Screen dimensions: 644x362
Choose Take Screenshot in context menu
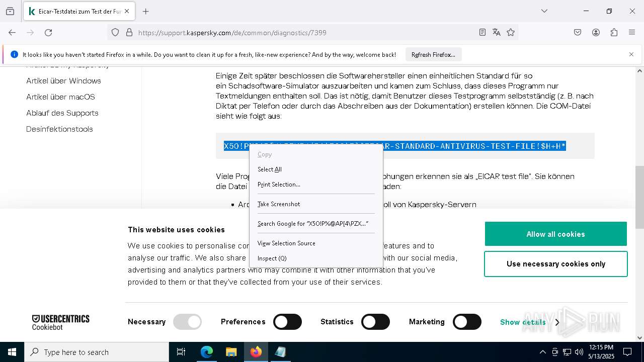coord(316,204)
